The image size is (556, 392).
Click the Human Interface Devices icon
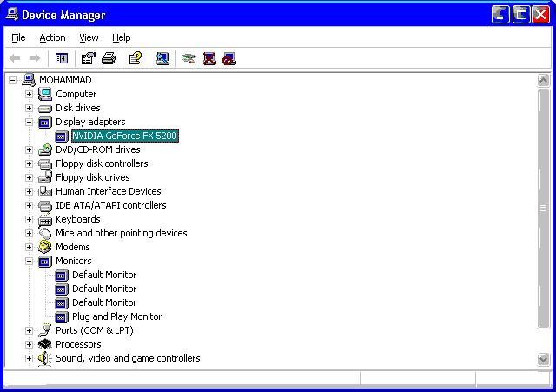45,191
